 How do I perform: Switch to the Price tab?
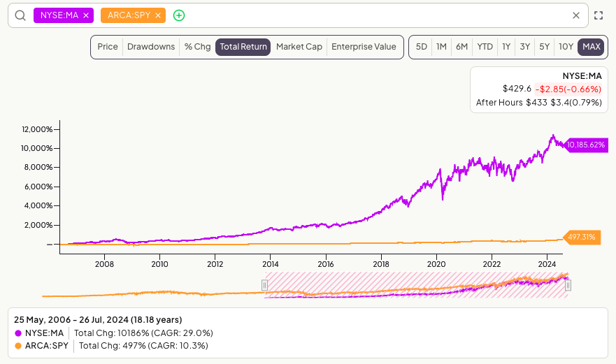108,47
